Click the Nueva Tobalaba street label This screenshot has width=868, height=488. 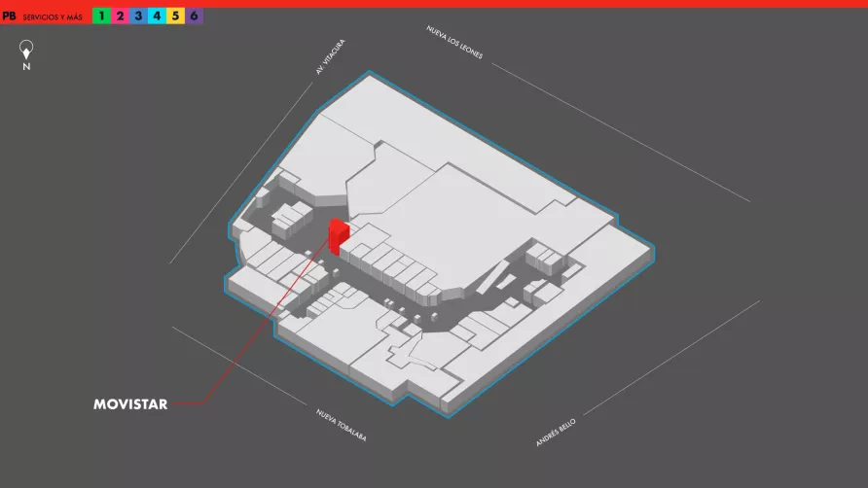[x=341, y=425]
